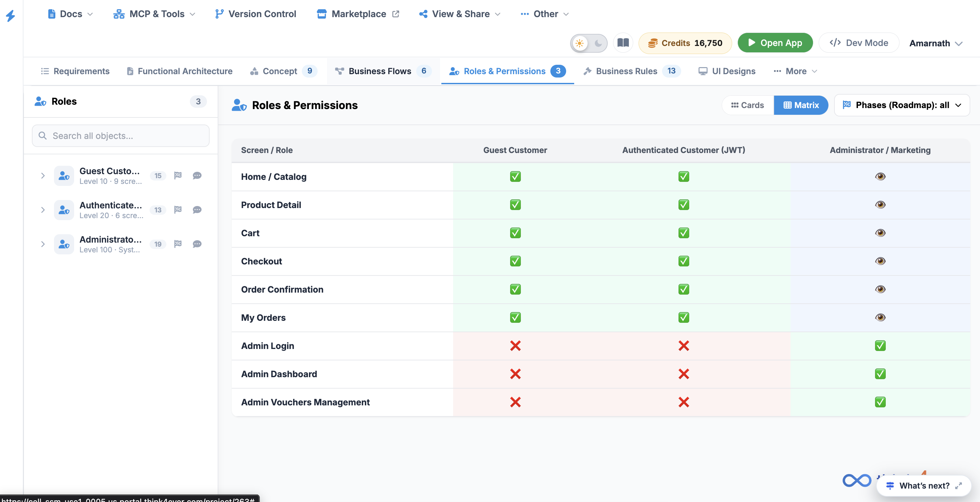Click the infinity logo at bottom right
The width and height of the screenshot is (980, 502).
point(857,480)
